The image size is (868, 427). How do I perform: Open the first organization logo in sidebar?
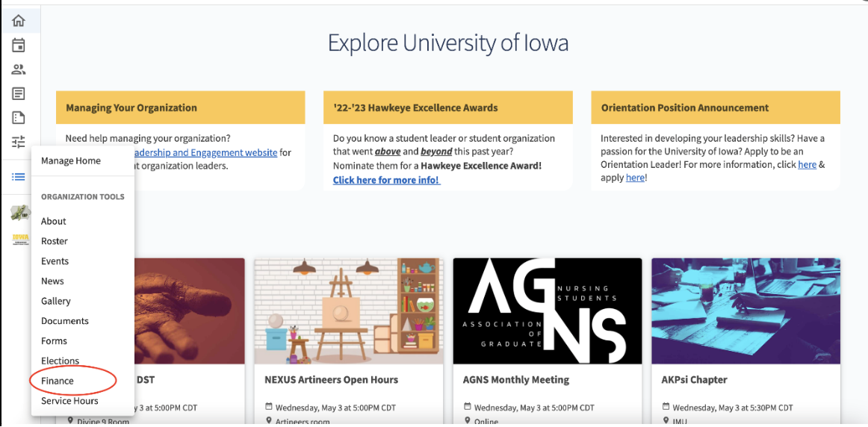pyautogui.click(x=20, y=213)
